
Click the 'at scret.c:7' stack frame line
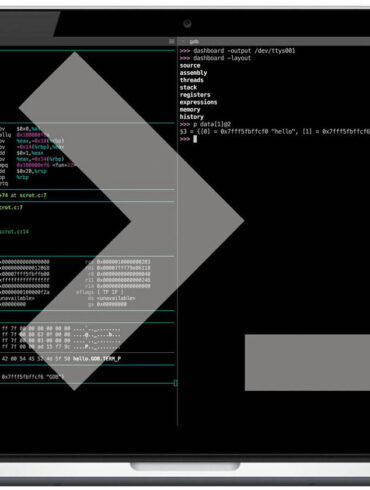(x=23, y=195)
